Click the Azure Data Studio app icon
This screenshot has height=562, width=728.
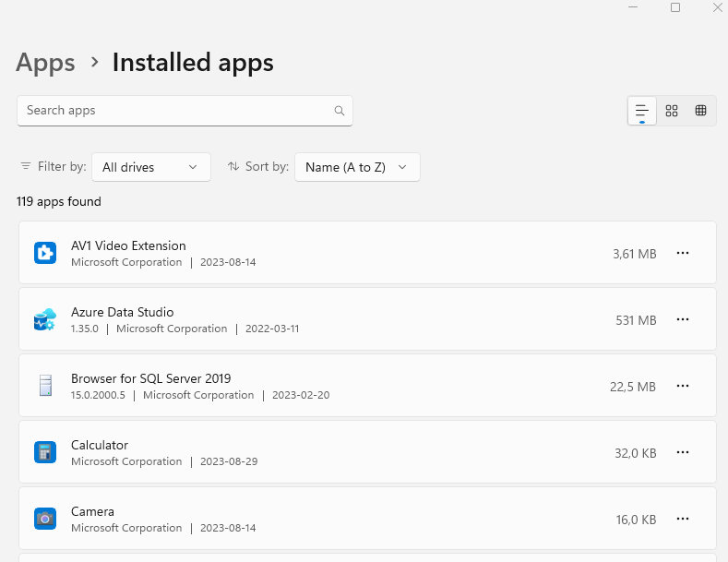45,319
